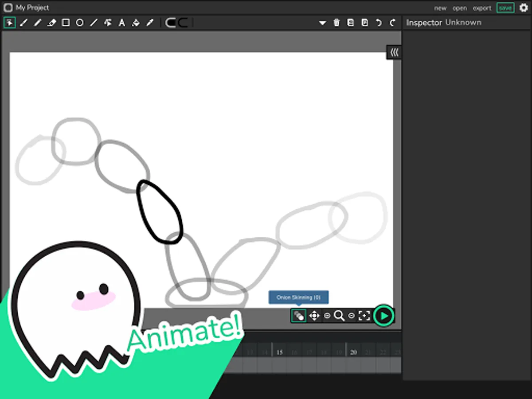
Task: Select the Rectangle shape tool
Action: pyautogui.click(x=66, y=23)
